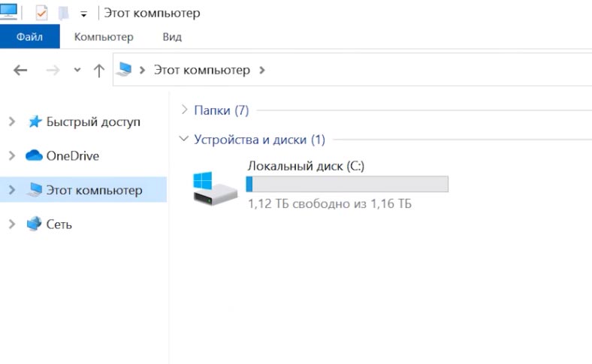Expand the Быстрый доступ tree node
The height and width of the screenshot is (364, 592).
(11, 122)
